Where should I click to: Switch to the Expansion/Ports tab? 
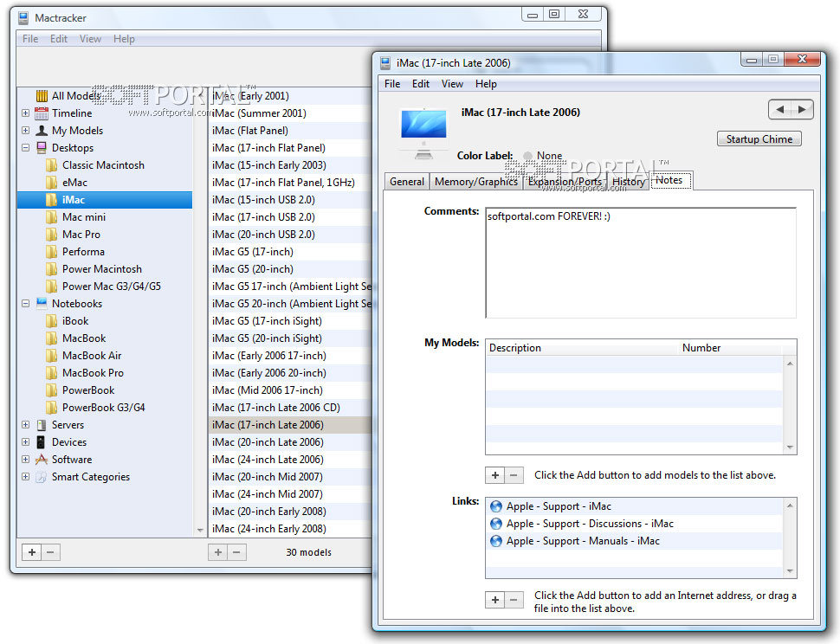pyautogui.click(x=565, y=182)
